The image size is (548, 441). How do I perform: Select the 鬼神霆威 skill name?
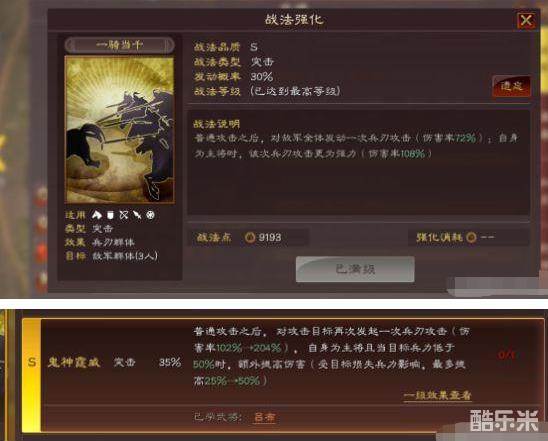[74, 362]
